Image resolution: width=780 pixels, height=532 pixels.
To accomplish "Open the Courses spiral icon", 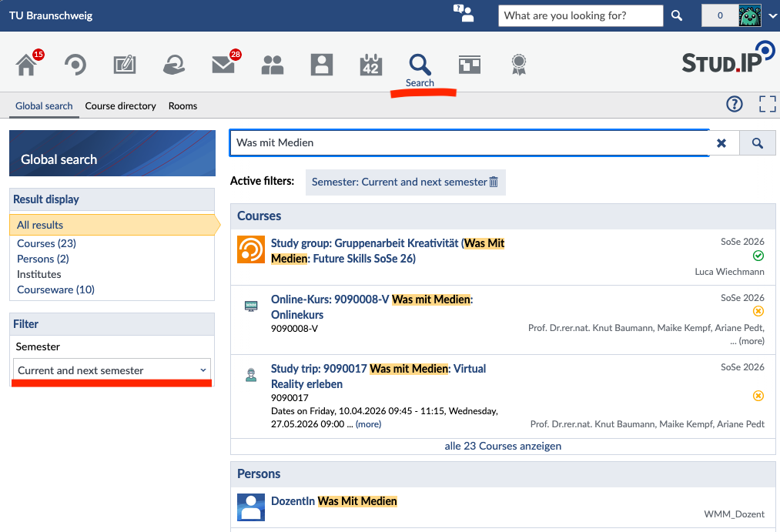I will click(75, 65).
